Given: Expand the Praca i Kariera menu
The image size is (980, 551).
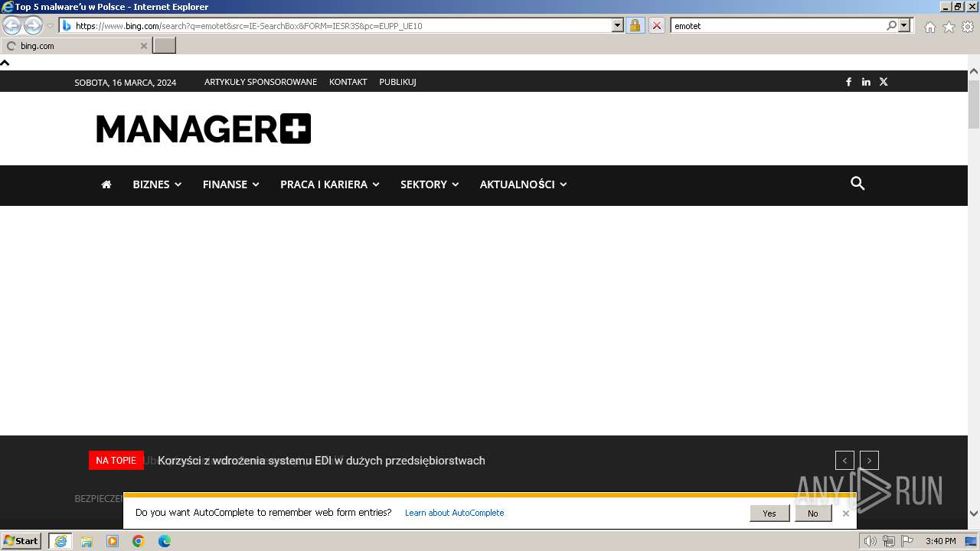Looking at the screenshot, I should [x=330, y=184].
